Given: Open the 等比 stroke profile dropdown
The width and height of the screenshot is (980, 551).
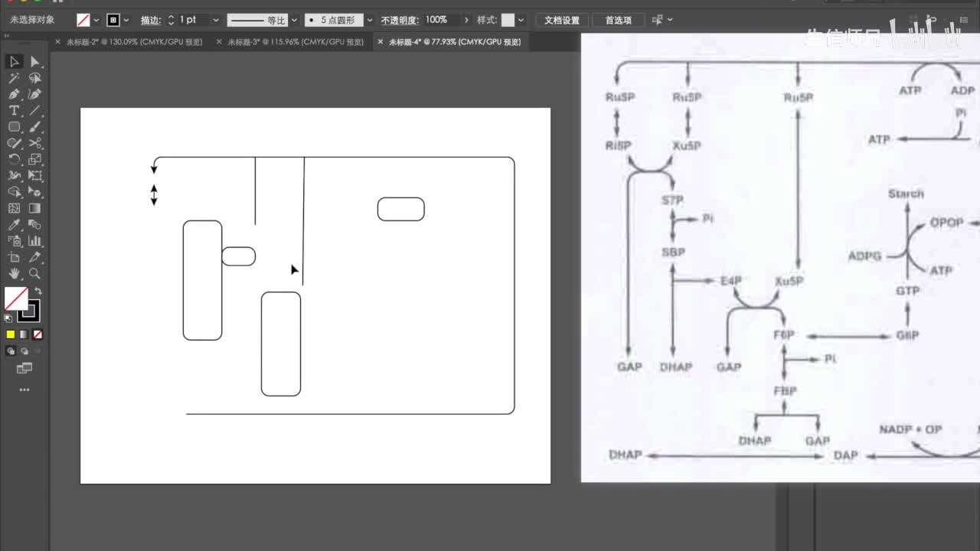Looking at the screenshot, I should coord(294,20).
